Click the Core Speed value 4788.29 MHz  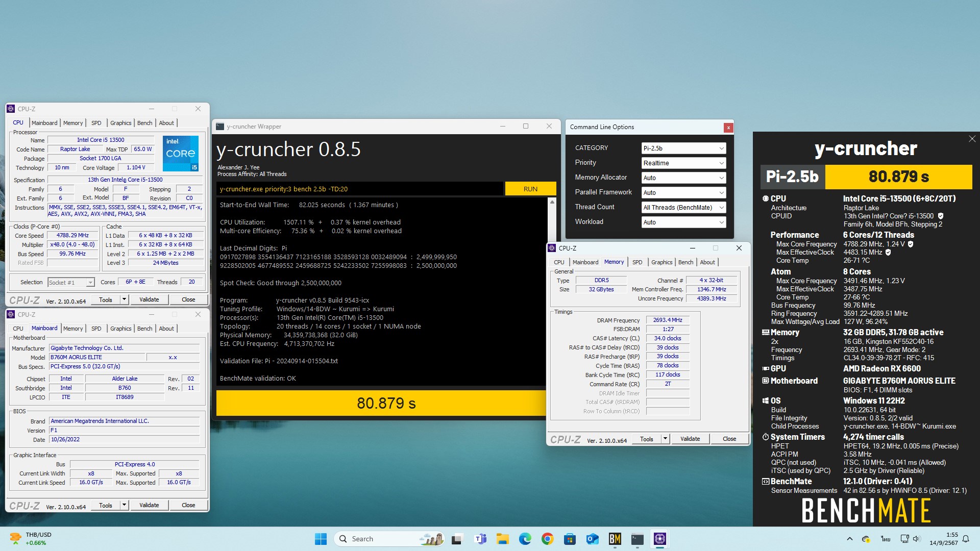pos(73,236)
